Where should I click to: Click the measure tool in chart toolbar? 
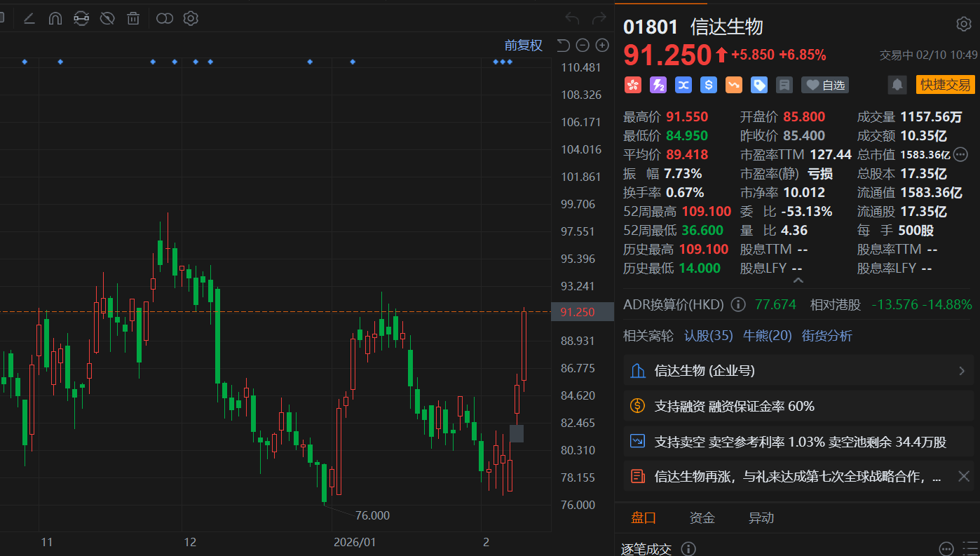coord(81,18)
